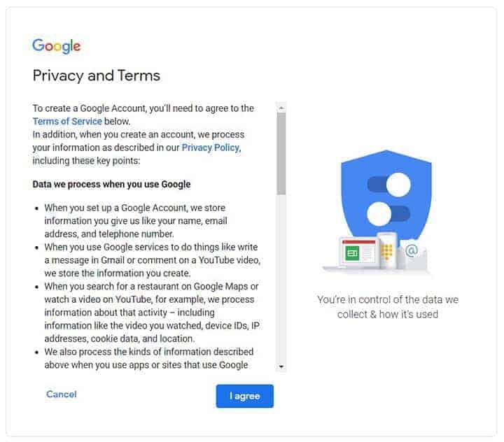Click the Privacy and Terms heading

97,76
